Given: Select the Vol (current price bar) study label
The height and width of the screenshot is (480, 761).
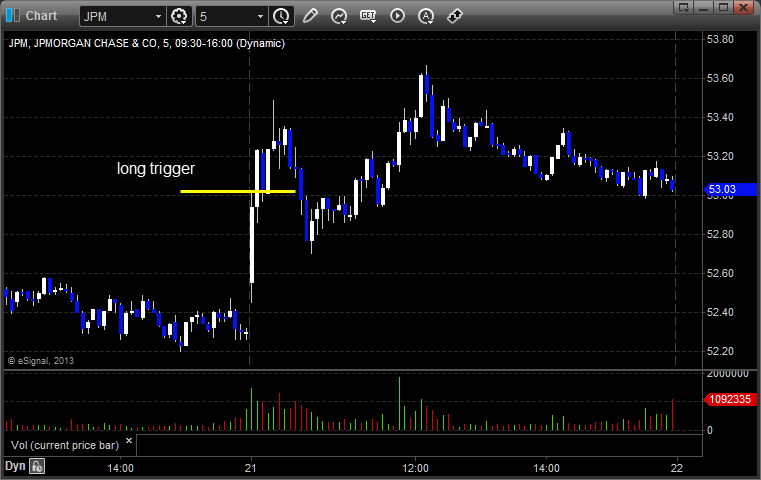Looking at the screenshot, I should pyautogui.click(x=65, y=445).
